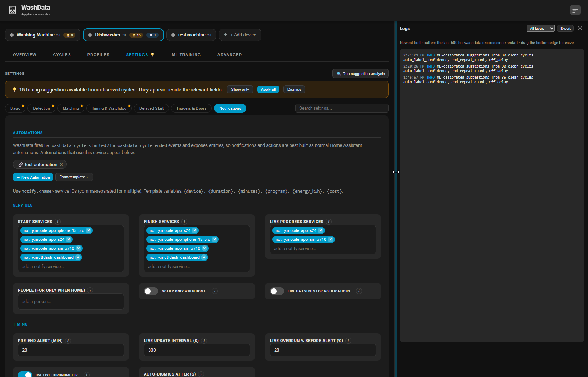Show info for Pre-End Alert (min)
The height and width of the screenshot is (377, 588).
coord(68,341)
